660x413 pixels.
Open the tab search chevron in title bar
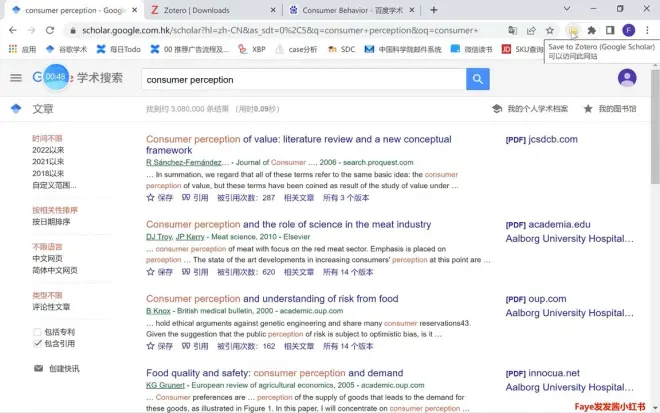[567, 8]
